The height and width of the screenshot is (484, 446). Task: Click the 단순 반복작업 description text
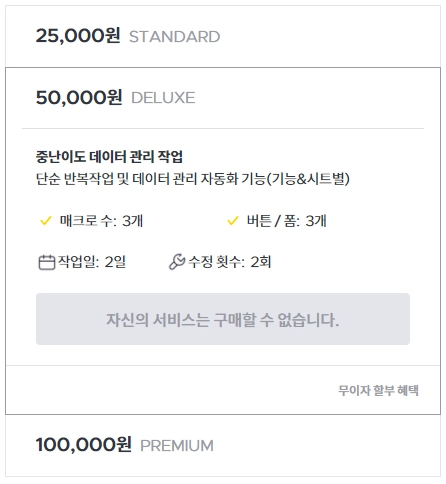click(193, 179)
